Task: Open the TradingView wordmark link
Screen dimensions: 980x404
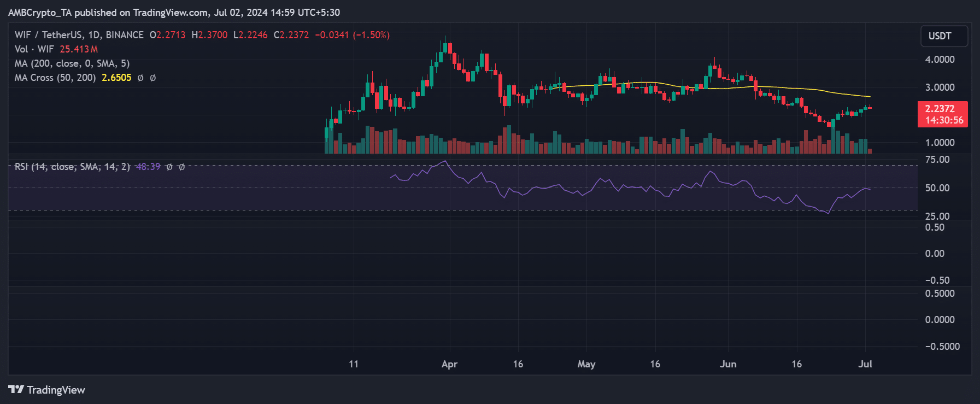Action: click(x=56, y=390)
